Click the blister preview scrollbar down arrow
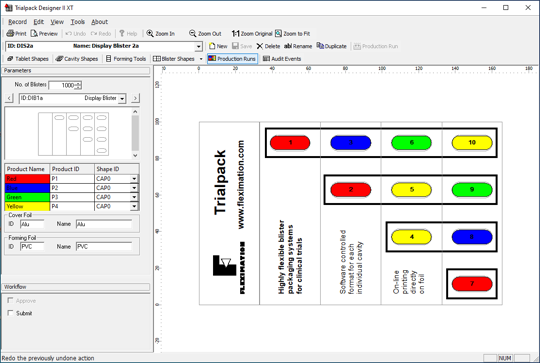The width and height of the screenshot is (540, 363). [135, 156]
